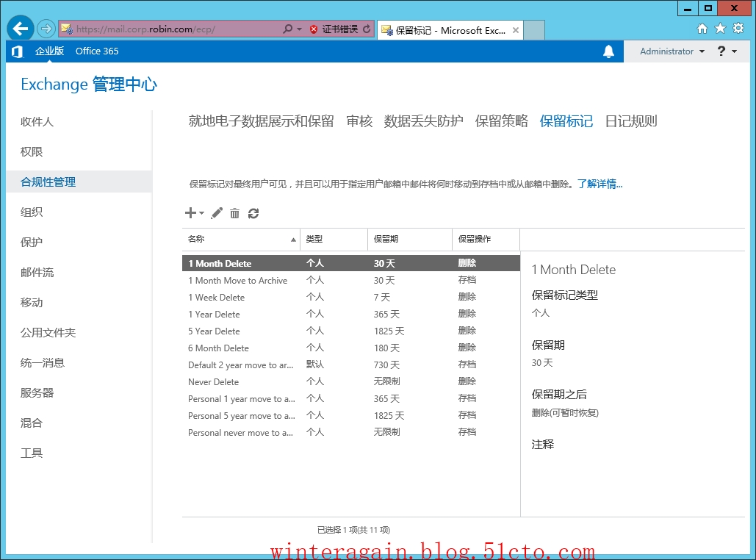Image resolution: width=756 pixels, height=560 pixels.
Task: Select the 1 Month Delete row
Action: (351, 263)
